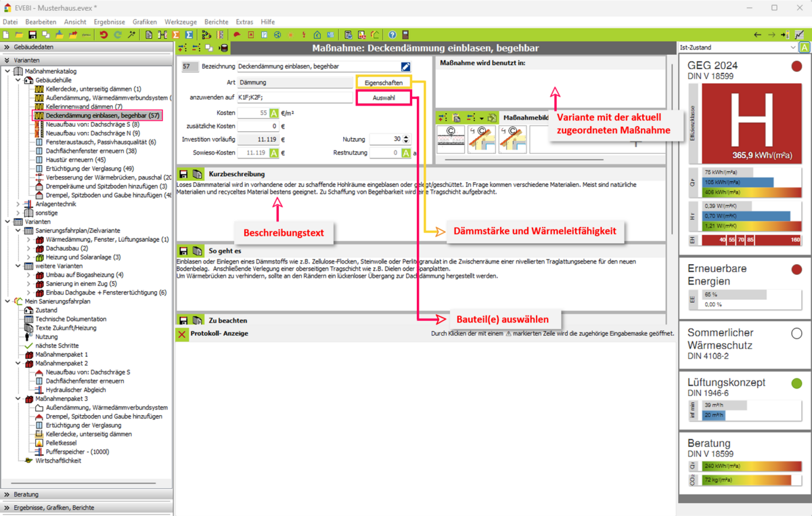The height and width of the screenshot is (516, 812).
Task: Click the line chart icon at top right
Action: coord(799,35)
